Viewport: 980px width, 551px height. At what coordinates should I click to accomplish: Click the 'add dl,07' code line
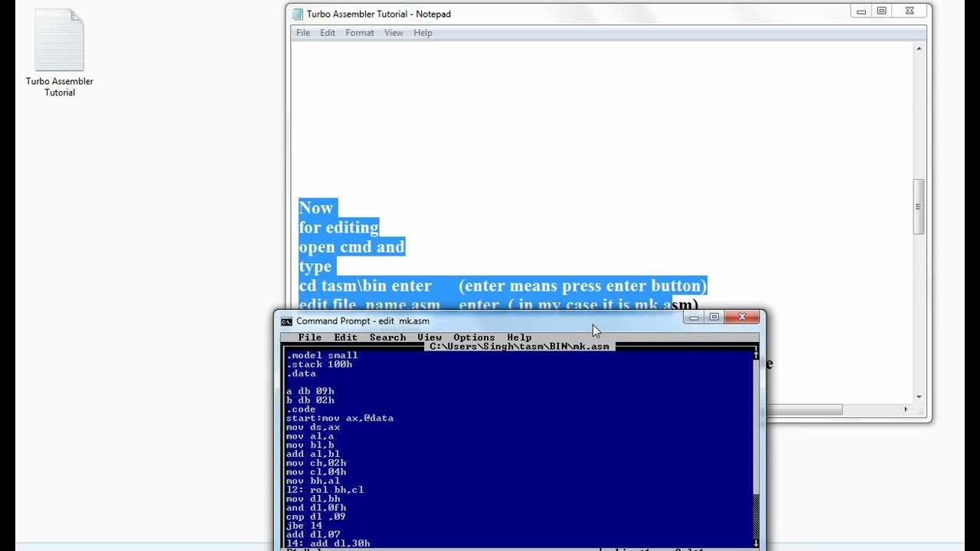[313, 535]
